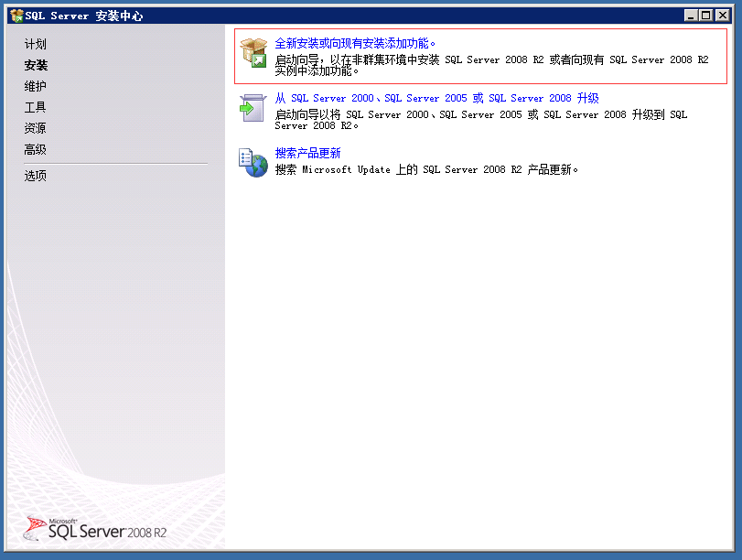Close the SQL Server 安装中心 window

[x=722, y=16]
